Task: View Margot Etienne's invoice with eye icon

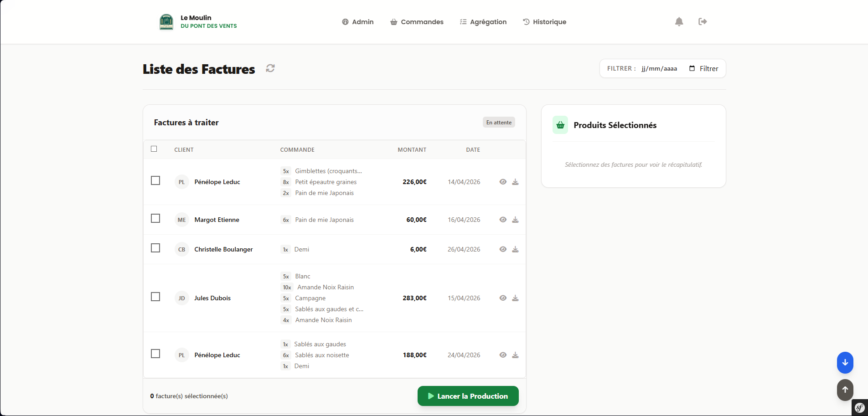Action: point(503,220)
